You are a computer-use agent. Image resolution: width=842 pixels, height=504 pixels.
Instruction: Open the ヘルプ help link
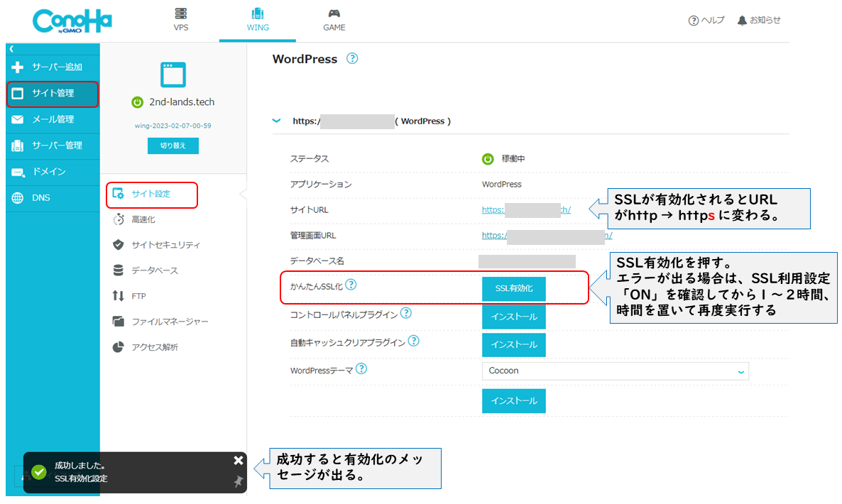[x=706, y=21]
